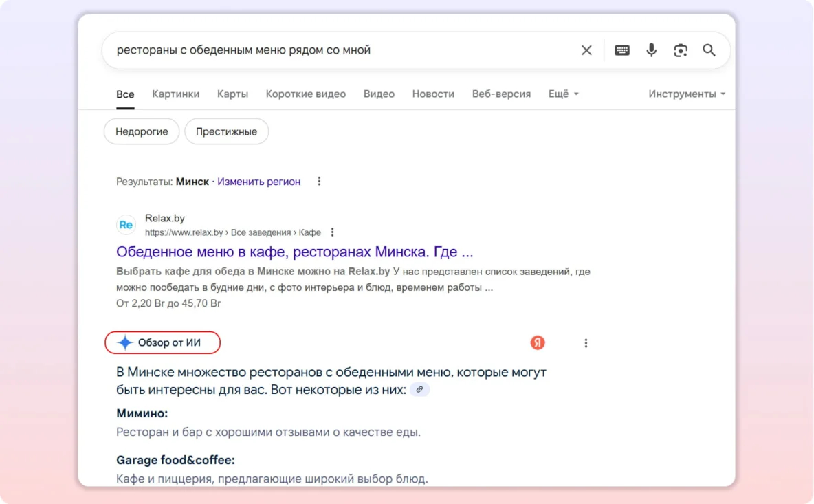The image size is (814, 504).
Task: Open the Видео tab
Action: pos(379,94)
